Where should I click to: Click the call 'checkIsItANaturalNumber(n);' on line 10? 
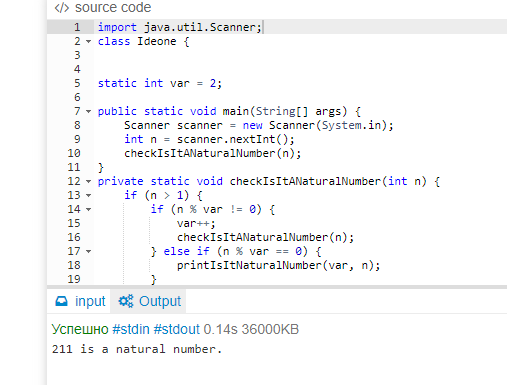213,153
